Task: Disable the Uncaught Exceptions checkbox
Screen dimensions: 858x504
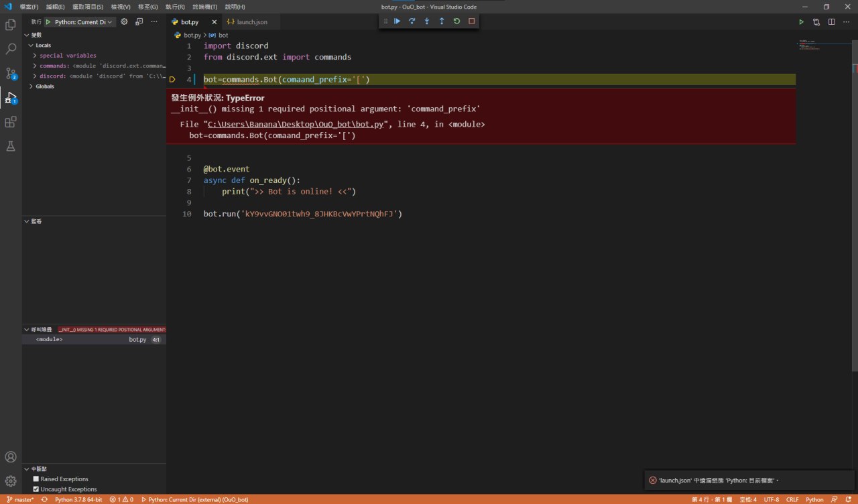Action: tap(36, 489)
